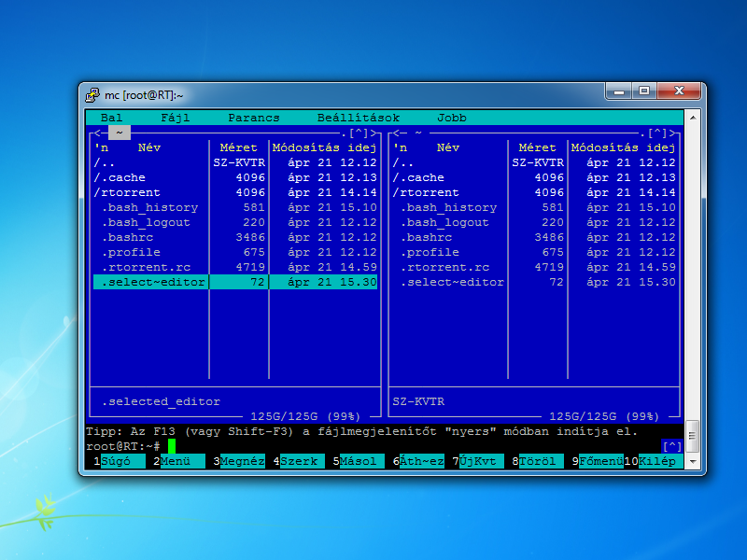Sort the left panel by Méret column

coord(238,147)
